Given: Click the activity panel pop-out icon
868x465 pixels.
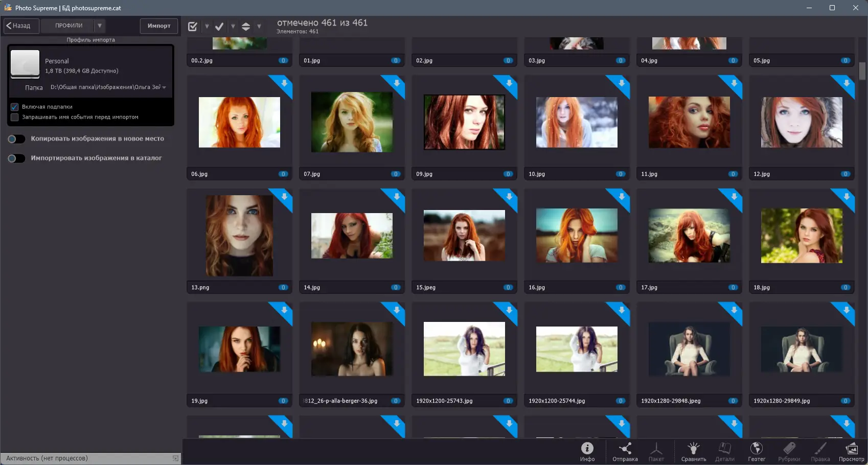Looking at the screenshot, I should pos(175,458).
